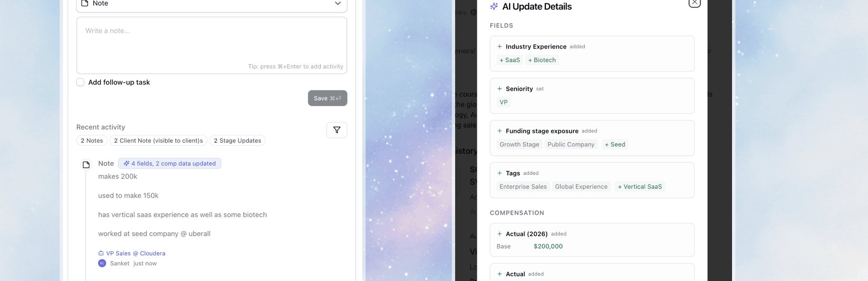The image size is (868, 281).
Task: Click the company briefcase icon next to VP Sales
Action: click(x=101, y=253)
